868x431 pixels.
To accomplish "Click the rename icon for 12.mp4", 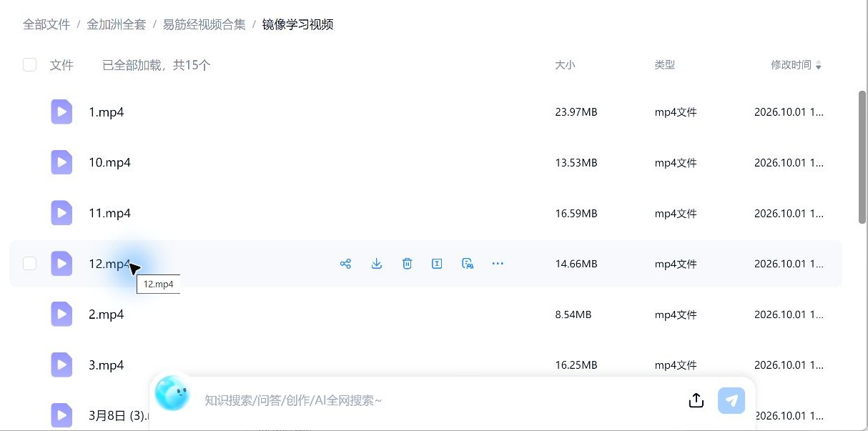I will click(x=437, y=264).
